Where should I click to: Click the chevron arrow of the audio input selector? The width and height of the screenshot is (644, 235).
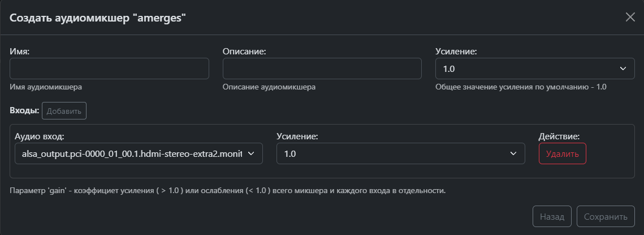(252, 153)
